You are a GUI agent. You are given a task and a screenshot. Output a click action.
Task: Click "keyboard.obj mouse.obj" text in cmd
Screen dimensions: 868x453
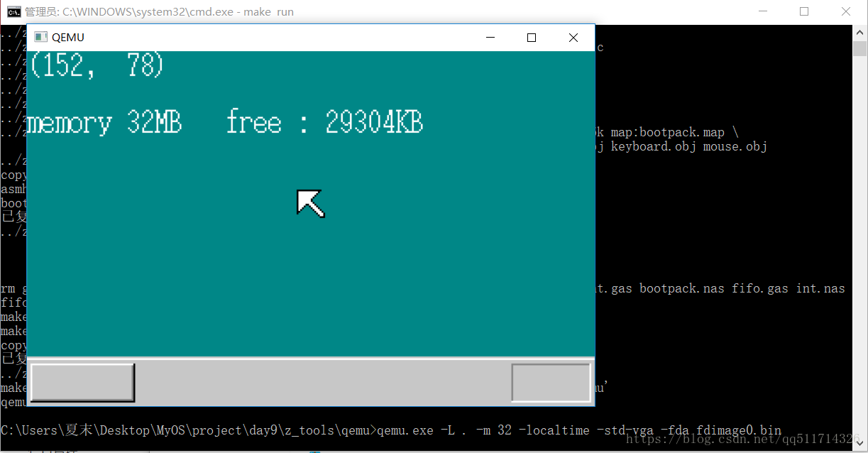pyautogui.click(x=688, y=147)
